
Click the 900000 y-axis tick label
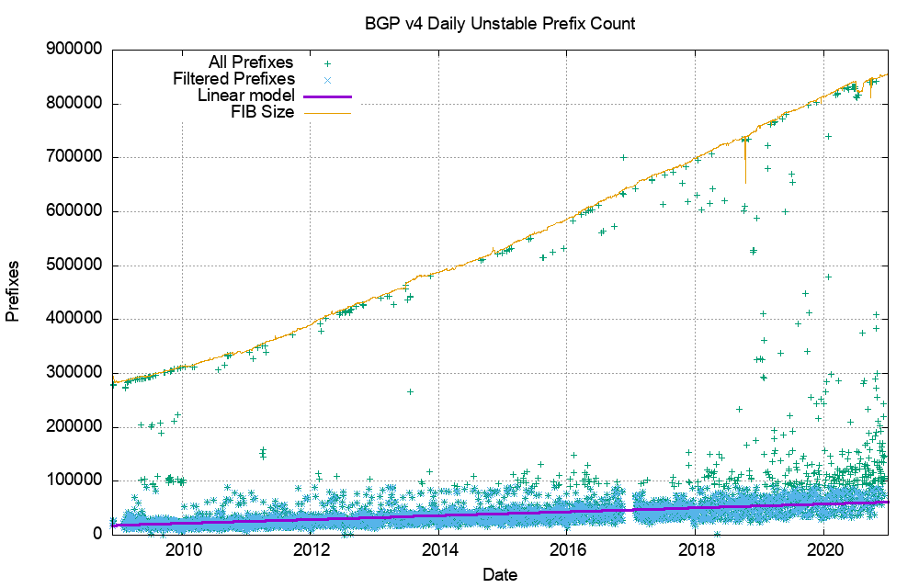click(73, 51)
